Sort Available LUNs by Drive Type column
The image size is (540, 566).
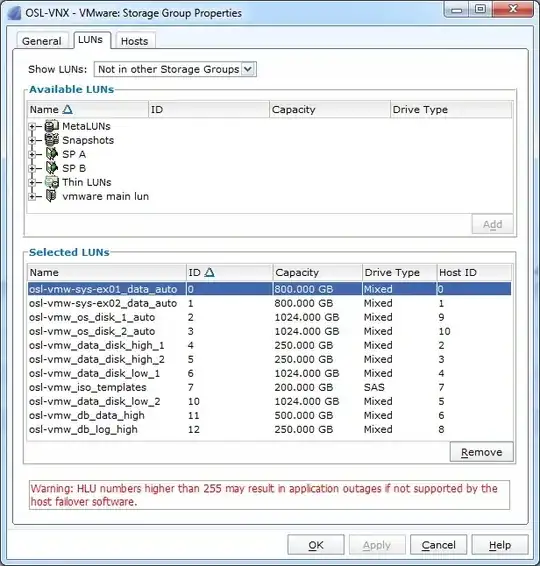click(451, 109)
